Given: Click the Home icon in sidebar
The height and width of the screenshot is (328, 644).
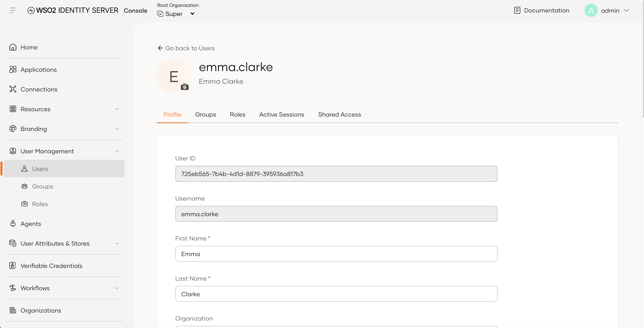Looking at the screenshot, I should coord(13,47).
